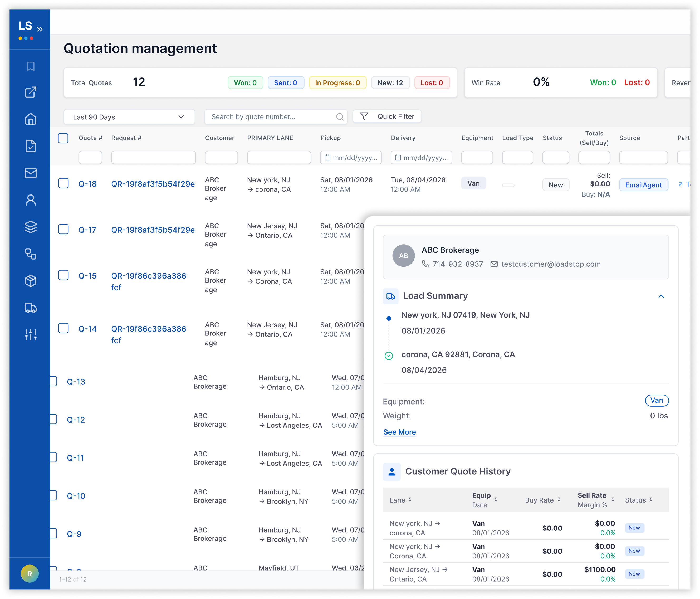Click the external link sidebar icon

(x=30, y=92)
